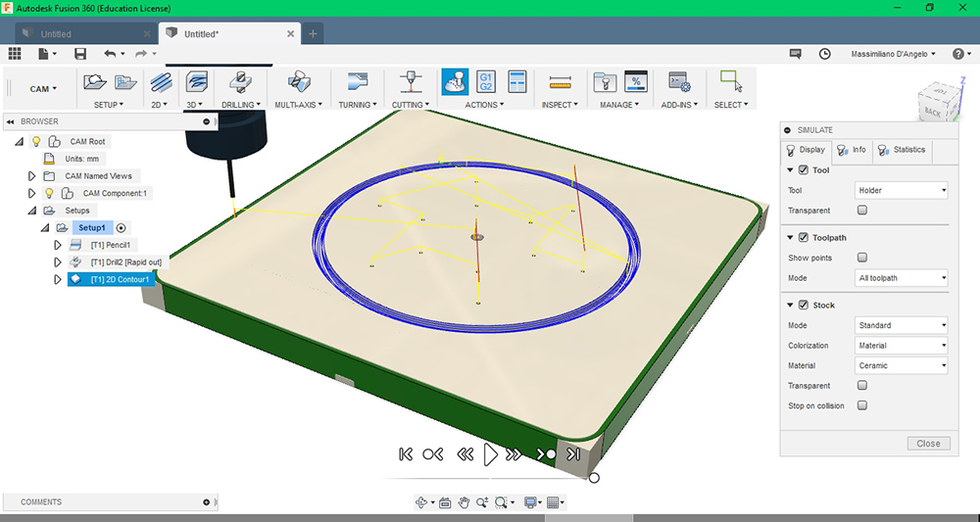Screen dimensions: 980x522
Task: Enable the Show points checkbox
Action: (862, 258)
